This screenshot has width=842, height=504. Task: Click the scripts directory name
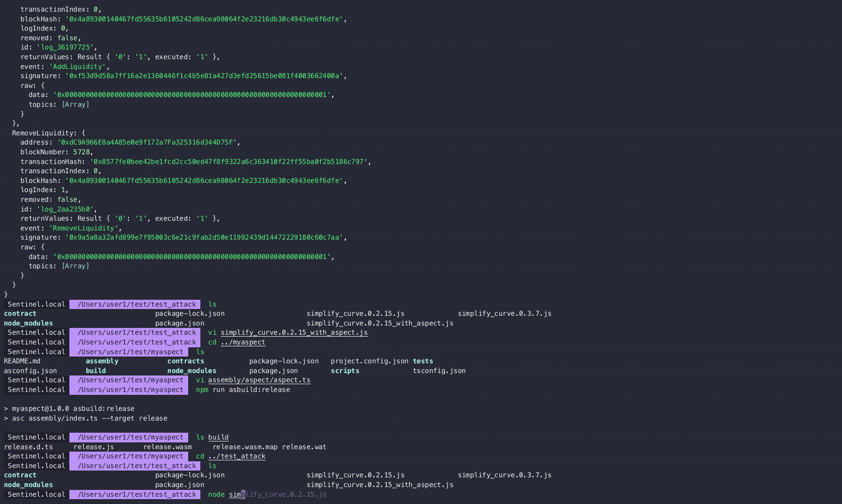[x=345, y=371]
